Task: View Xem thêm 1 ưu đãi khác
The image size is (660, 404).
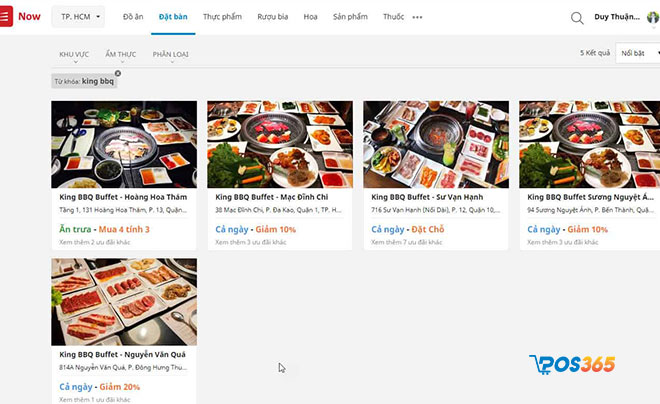Action: click(95, 400)
